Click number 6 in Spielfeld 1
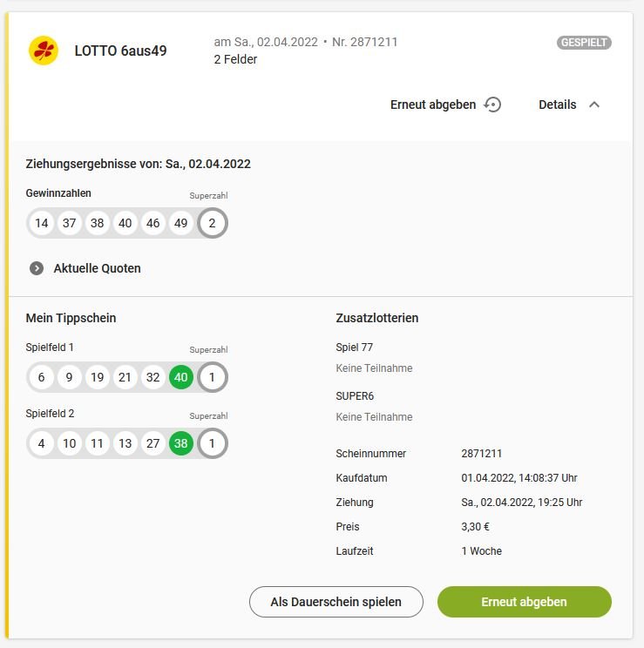The image size is (644, 648). (41, 377)
